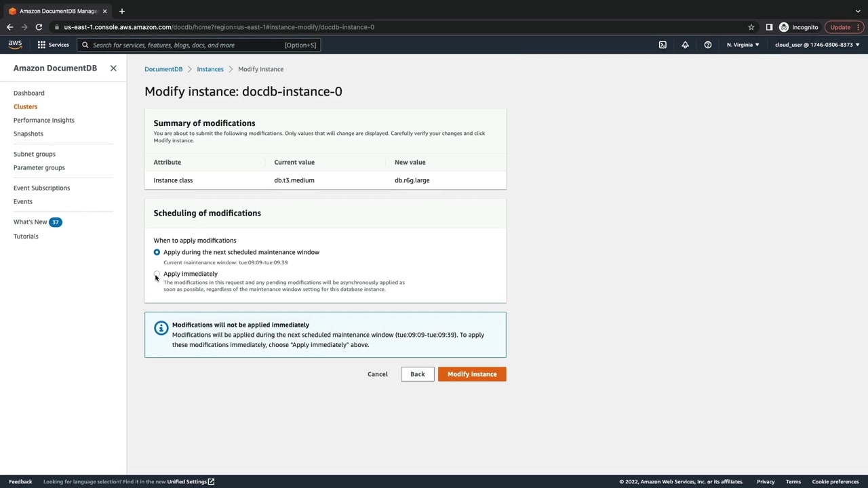Click the current value db.t3.medium
The image size is (868, 488).
click(294, 180)
